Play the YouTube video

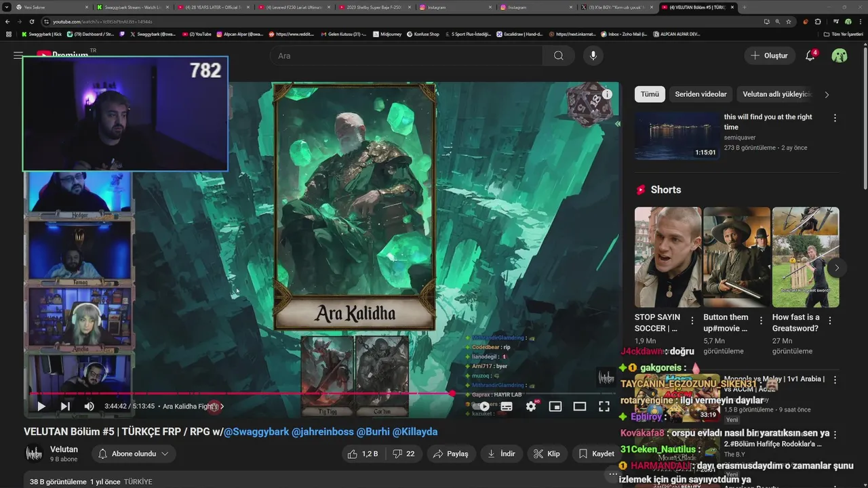41,406
